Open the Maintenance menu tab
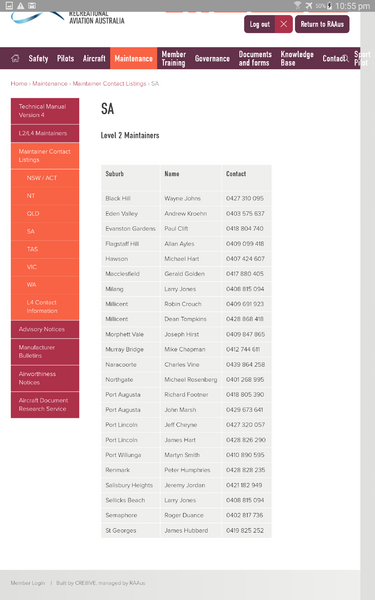This screenshot has width=375, height=600. pyautogui.click(x=134, y=58)
